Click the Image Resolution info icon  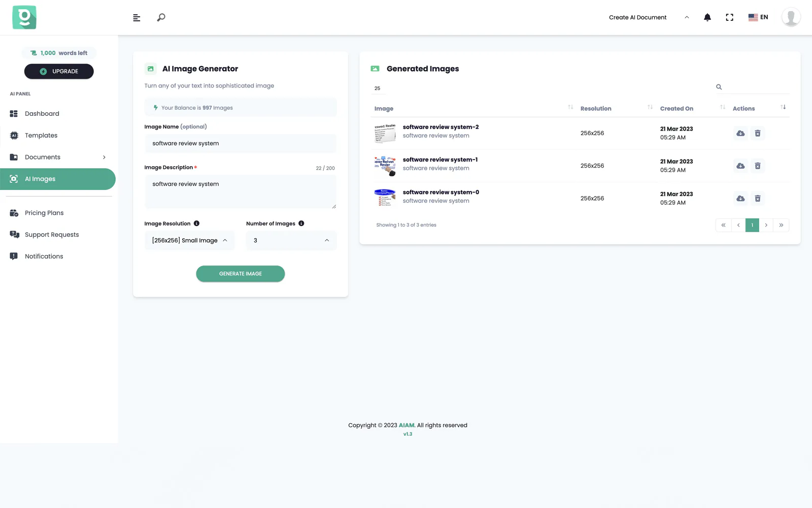[196, 224]
